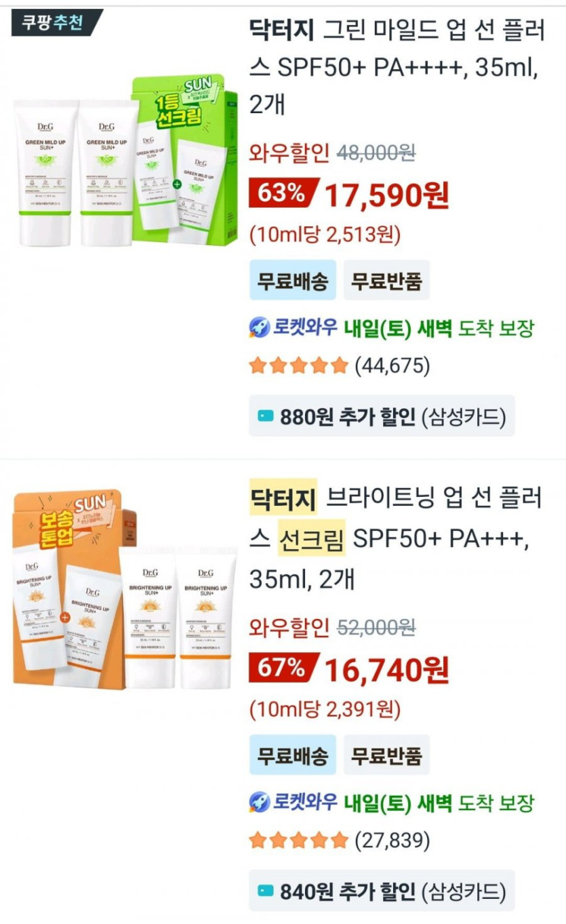The width and height of the screenshot is (566, 924).
Task: Tap the 840원 추가 할인 삼성카드 button
Action: pyautogui.click(x=382, y=891)
